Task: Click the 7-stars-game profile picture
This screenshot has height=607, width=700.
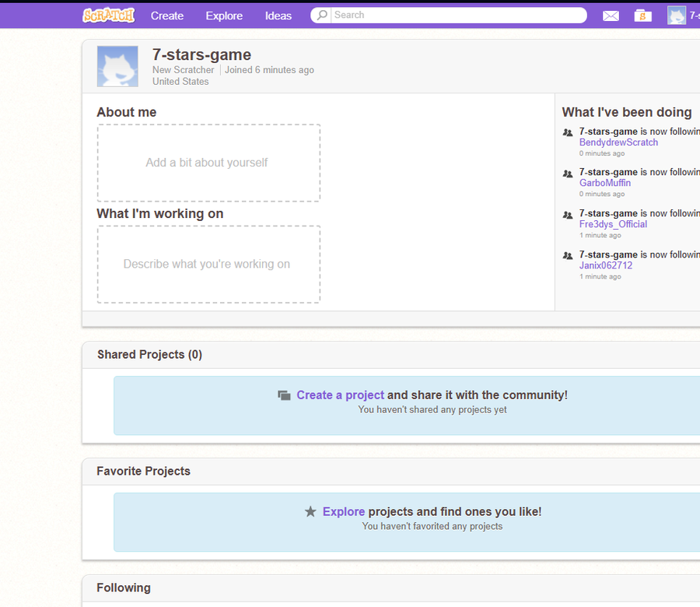Action: coord(117,66)
